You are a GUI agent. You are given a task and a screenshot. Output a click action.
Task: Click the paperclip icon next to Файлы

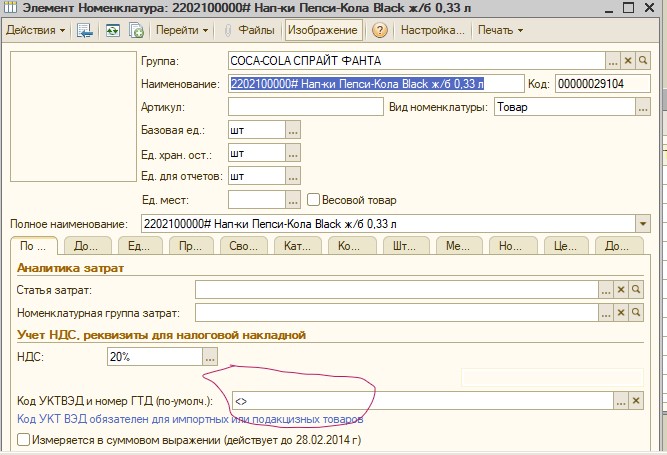click(x=228, y=31)
